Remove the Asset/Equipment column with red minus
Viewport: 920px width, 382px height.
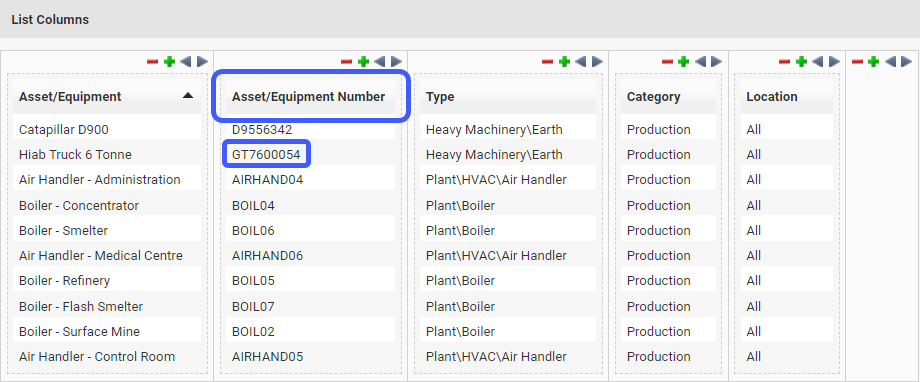coord(153,62)
